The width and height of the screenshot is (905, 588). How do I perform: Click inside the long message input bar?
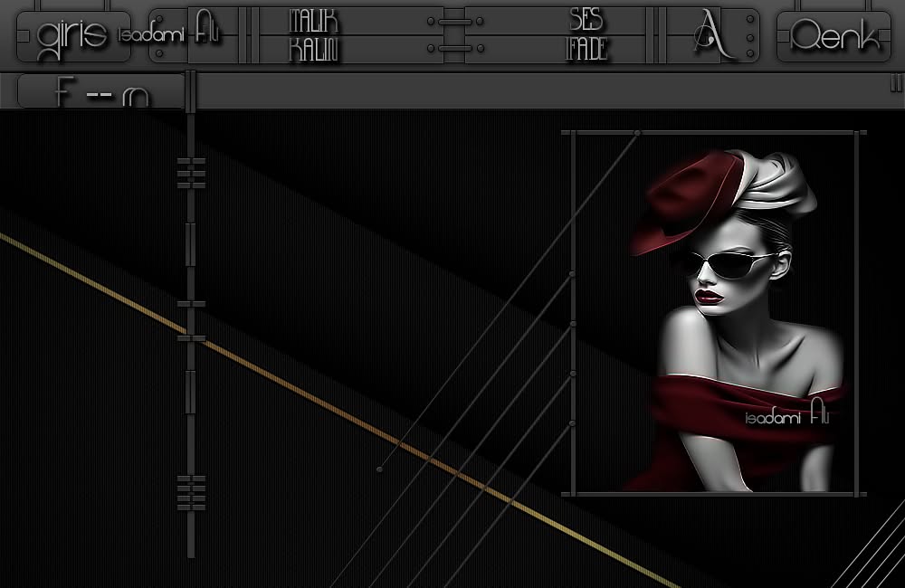pyautogui.click(x=542, y=90)
